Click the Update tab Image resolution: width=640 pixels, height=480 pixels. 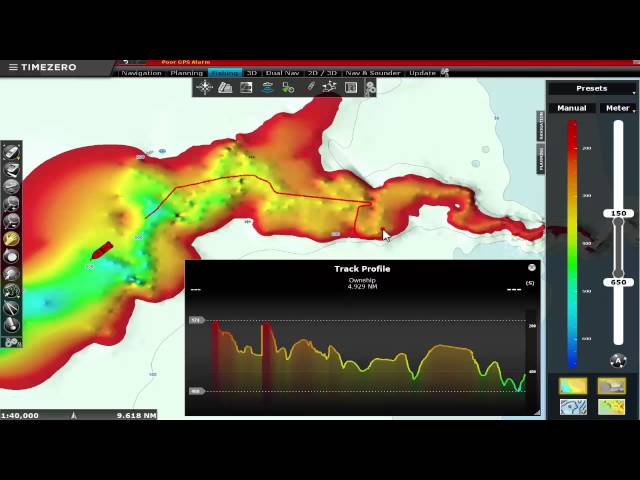click(422, 73)
